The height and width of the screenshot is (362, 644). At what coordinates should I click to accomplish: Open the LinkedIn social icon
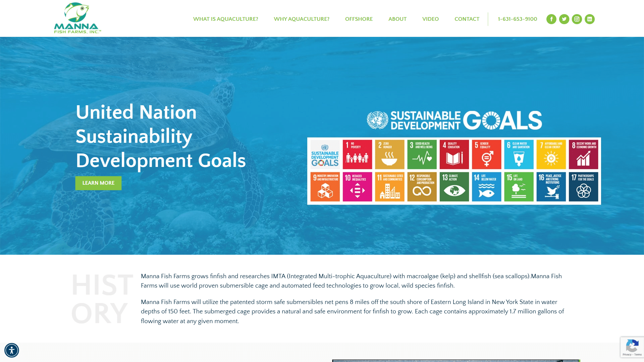coord(589,19)
